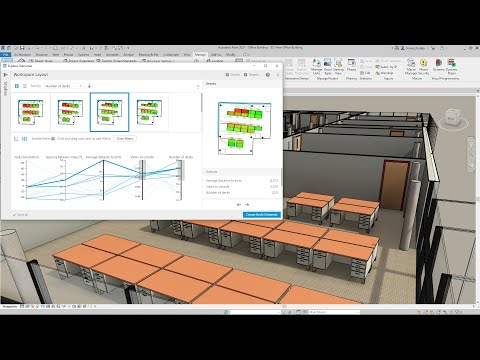Switch to list view of outcomes
Image resolution: width=480 pixels, height=360 pixels.
pos(24,86)
